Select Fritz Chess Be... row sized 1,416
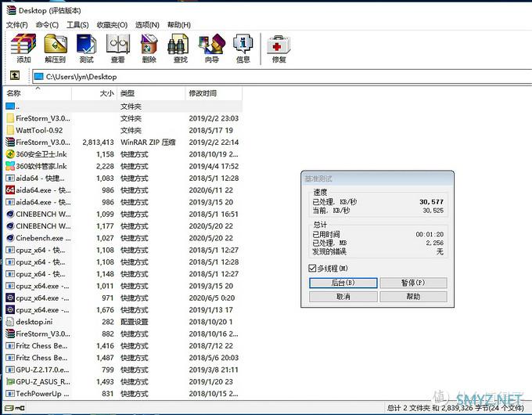The width and height of the screenshot is (532, 415). point(123,346)
